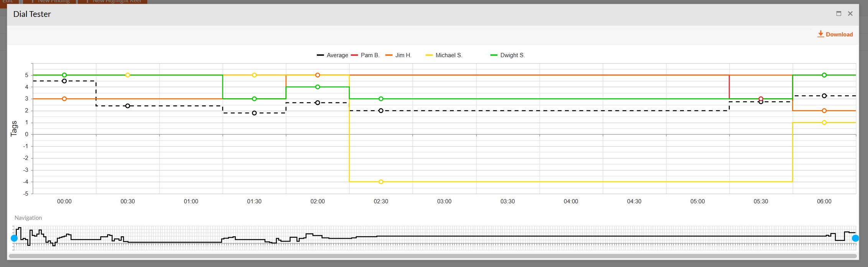Click left blue navigator handle
Screen dimensions: 868x267
pyautogui.click(x=14, y=238)
